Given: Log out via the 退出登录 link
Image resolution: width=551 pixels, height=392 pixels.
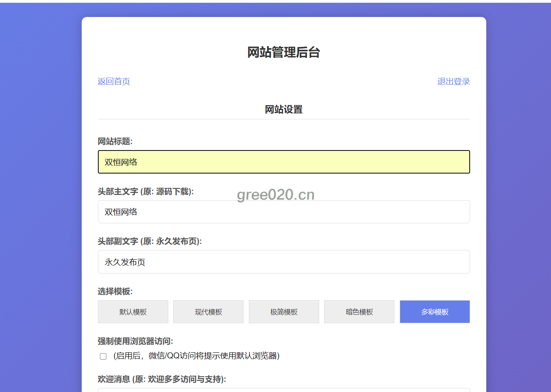Looking at the screenshot, I should [453, 81].
